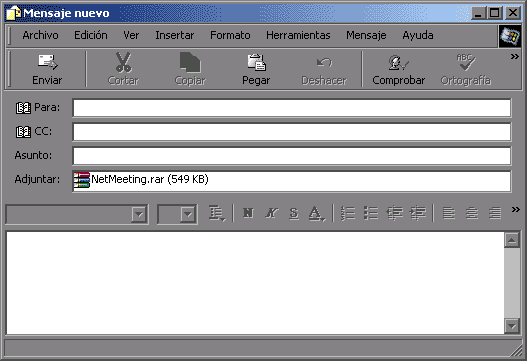Click message body scrollbar up arrow
The image size is (527, 361).
pos(512,240)
